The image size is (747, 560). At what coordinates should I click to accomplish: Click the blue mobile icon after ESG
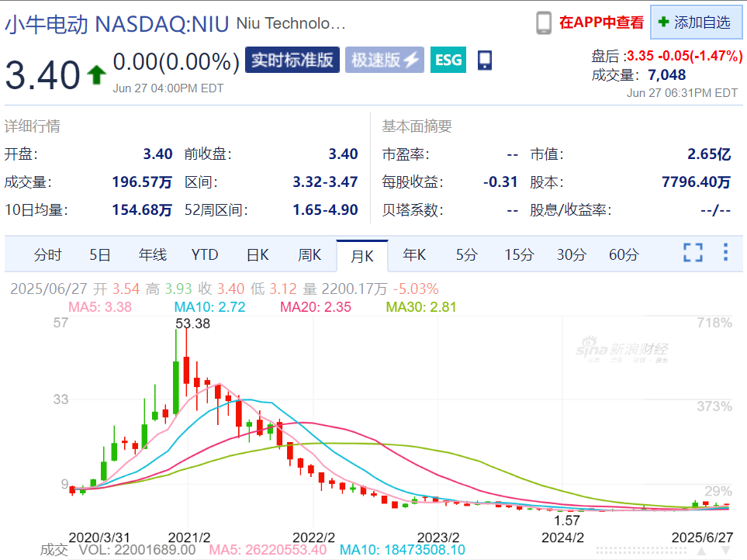485,60
